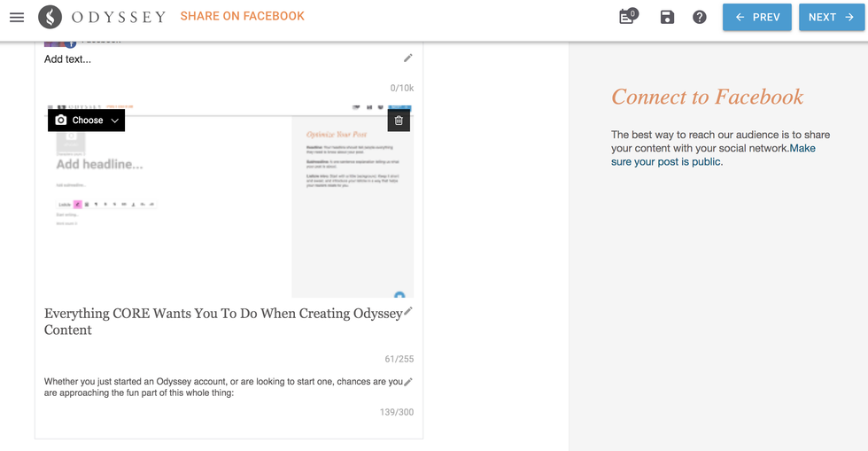Screen dimensions: 868x451
Task: Open the notes icon with 0 badge
Action: pyautogui.click(x=627, y=17)
